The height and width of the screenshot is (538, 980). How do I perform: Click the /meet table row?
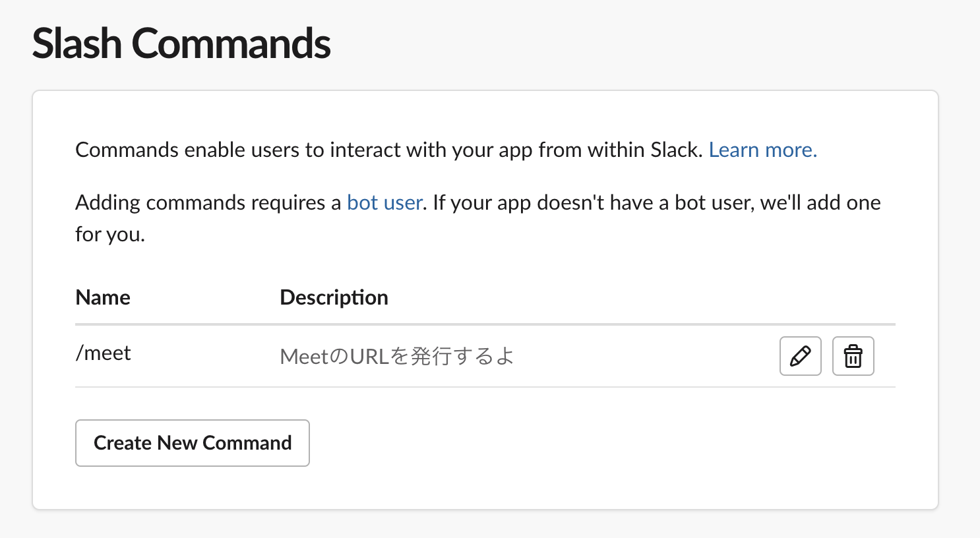[x=485, y=356]
